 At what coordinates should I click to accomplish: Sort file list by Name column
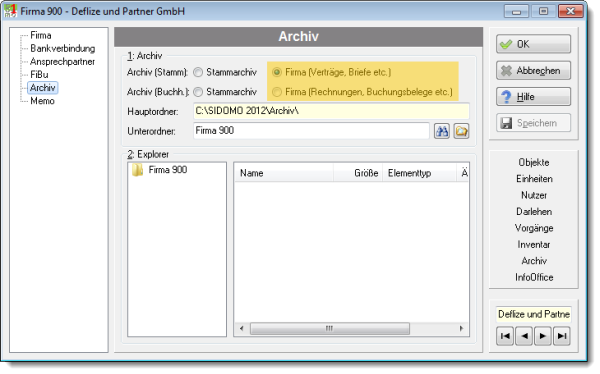(x=284, y=173)
